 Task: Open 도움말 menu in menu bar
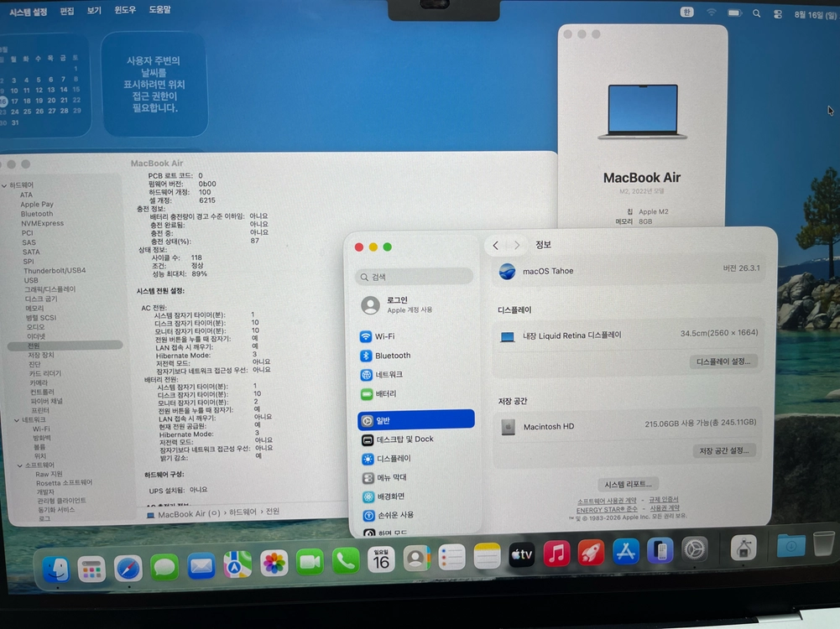point(159,9)
